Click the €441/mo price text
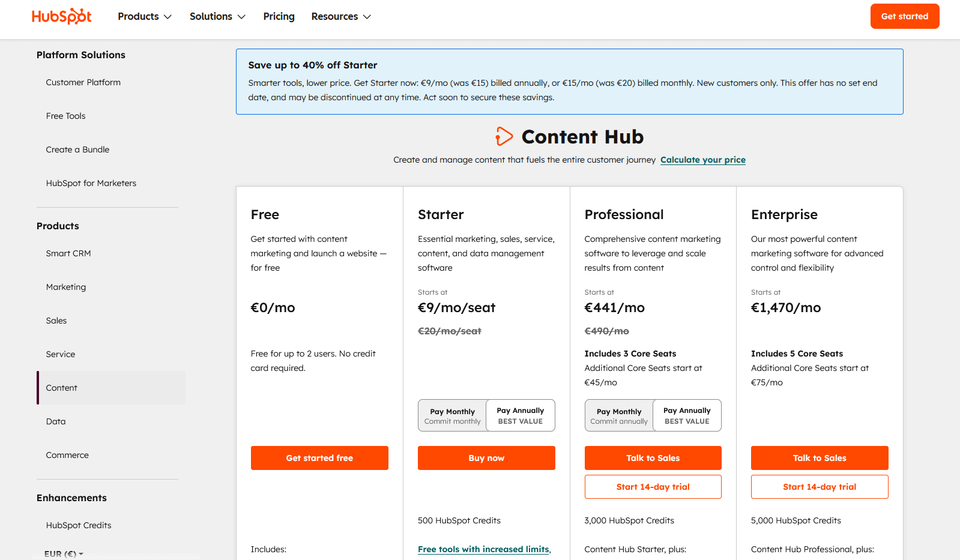 614,307
